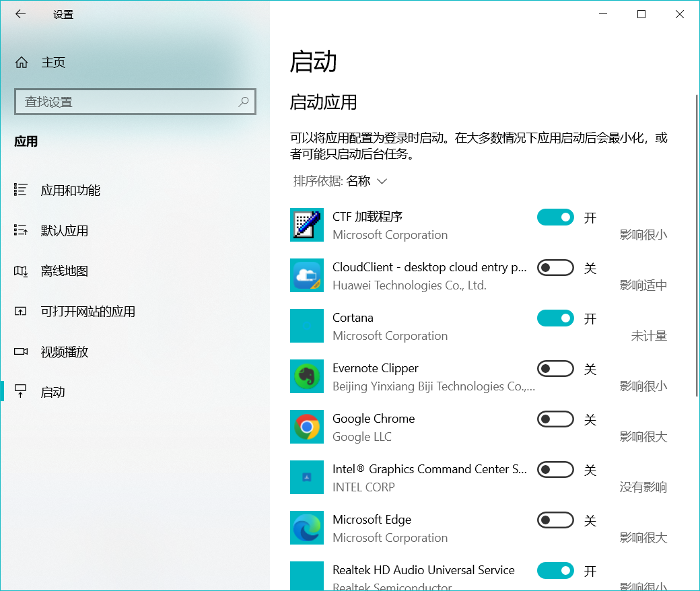
Task: Click the Google Chrome name text
Action: tap(374, 419)
